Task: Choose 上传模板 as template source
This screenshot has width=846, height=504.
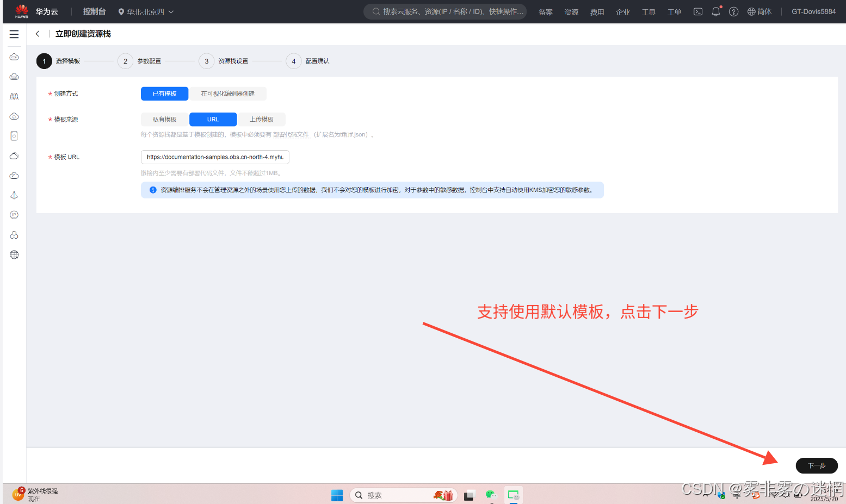Action: pyautogui.click(x=262, y=119)
